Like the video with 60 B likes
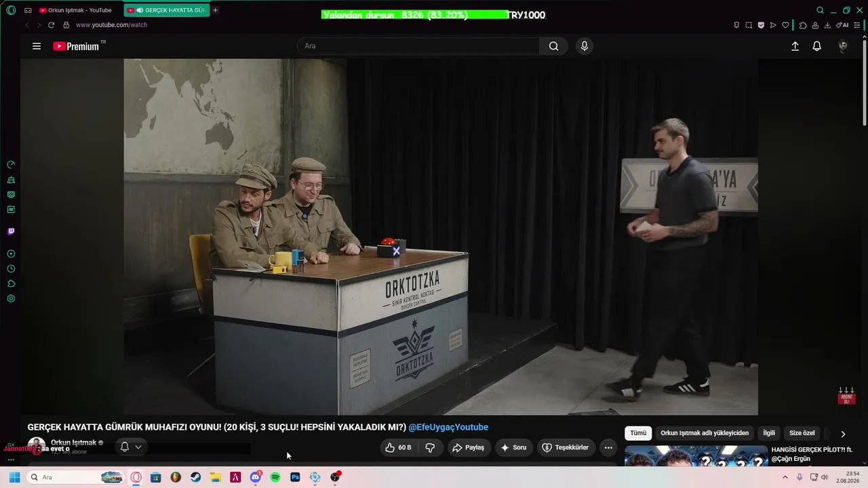This screenshot has height=488, width=868. (x=398, y=447)
